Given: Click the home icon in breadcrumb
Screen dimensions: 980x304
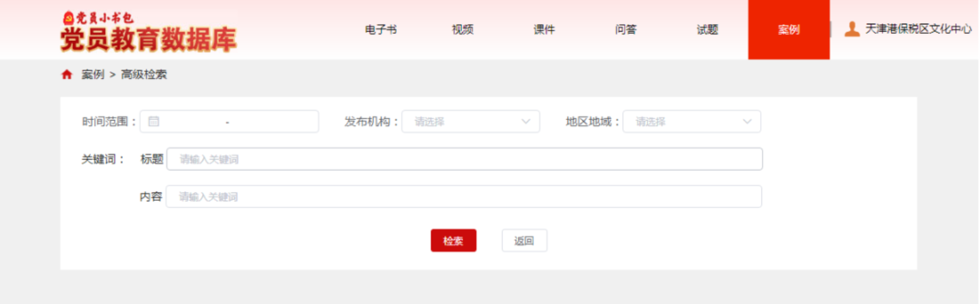Looking at the screenshot, I should (67, 74).
